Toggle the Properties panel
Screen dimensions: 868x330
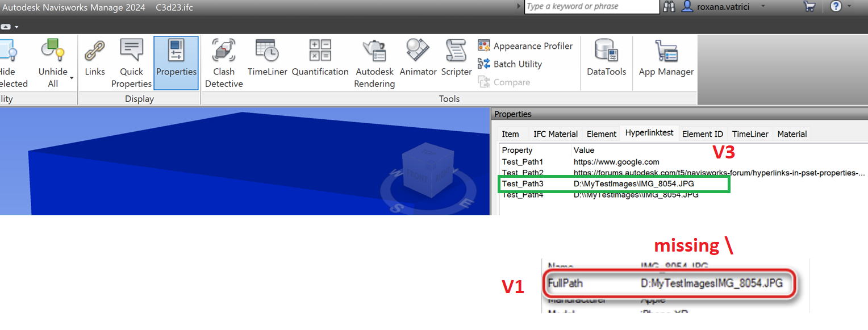176,62
